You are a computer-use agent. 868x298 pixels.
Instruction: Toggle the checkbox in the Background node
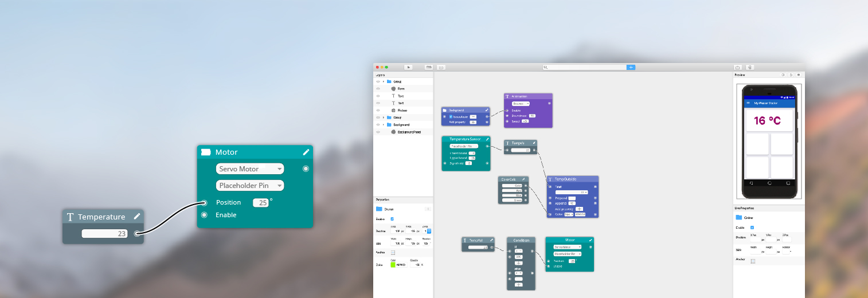pos(451,116)
